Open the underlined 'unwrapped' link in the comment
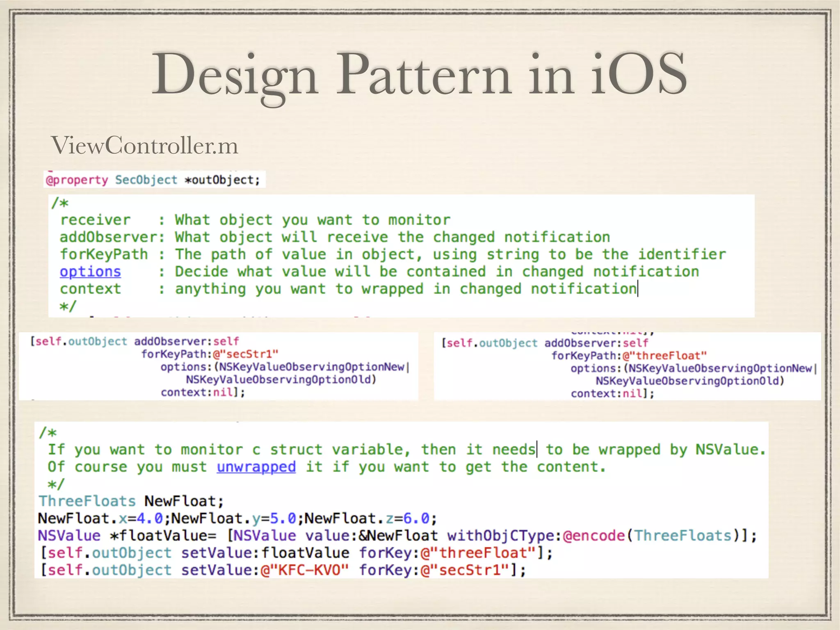 coord(256,467)
